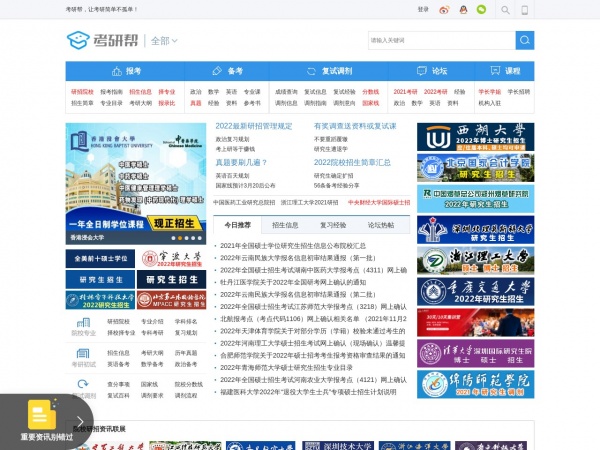Open 历年真题 in the 考研初试 section
The height and width of the screenshot is (450, 600).
click(186, 353)
